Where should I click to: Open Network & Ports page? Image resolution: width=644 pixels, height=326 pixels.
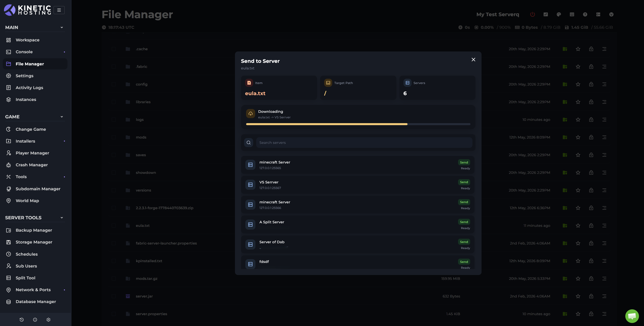tap(35, 290)
